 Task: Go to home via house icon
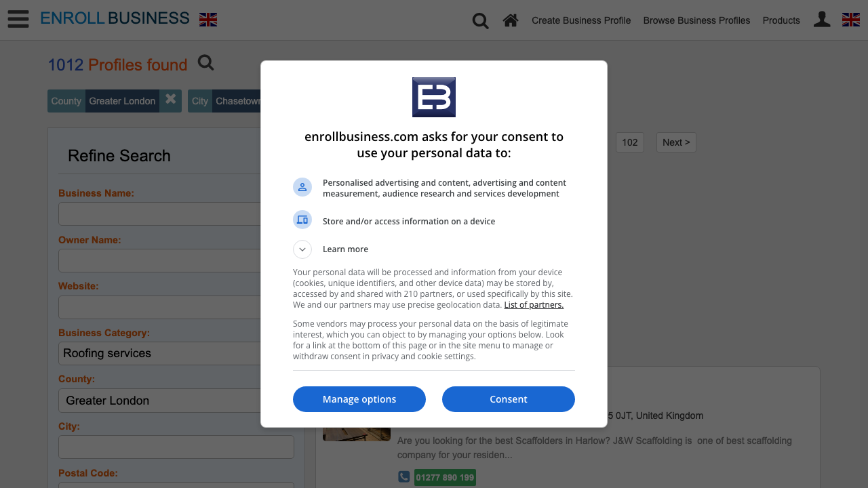(x=511, y=20)
